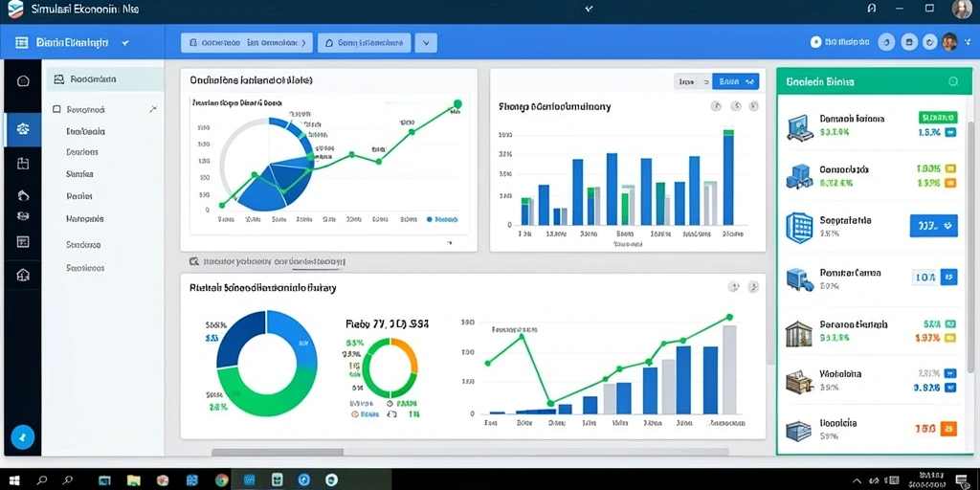Click the round blue button at the sidebar bottom
The height and width of the screenshot is (490, 980).
tap(23, 435)
